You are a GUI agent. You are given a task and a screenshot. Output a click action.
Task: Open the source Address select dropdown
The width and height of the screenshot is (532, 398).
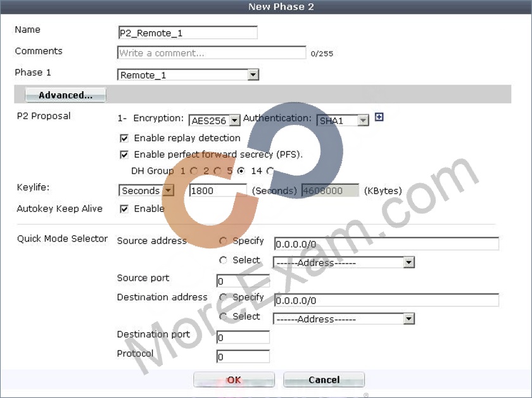[344, 262]
